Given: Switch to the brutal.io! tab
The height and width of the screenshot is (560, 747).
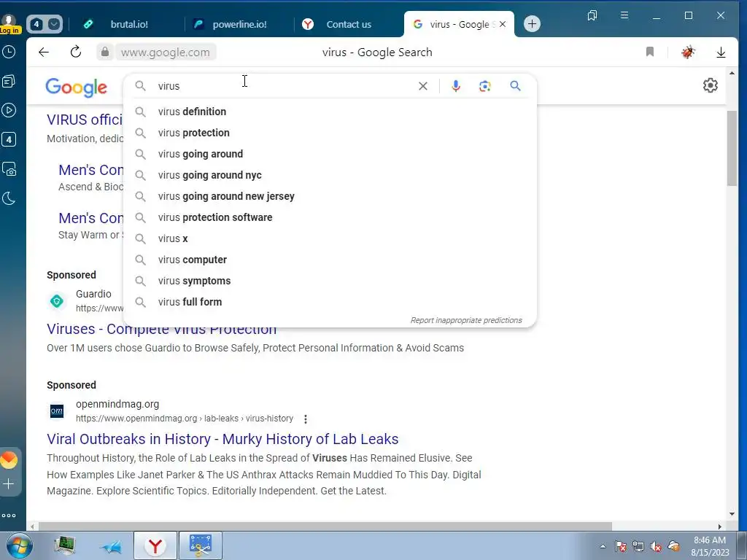Looking at the screenshot, I should click(128, 24).
